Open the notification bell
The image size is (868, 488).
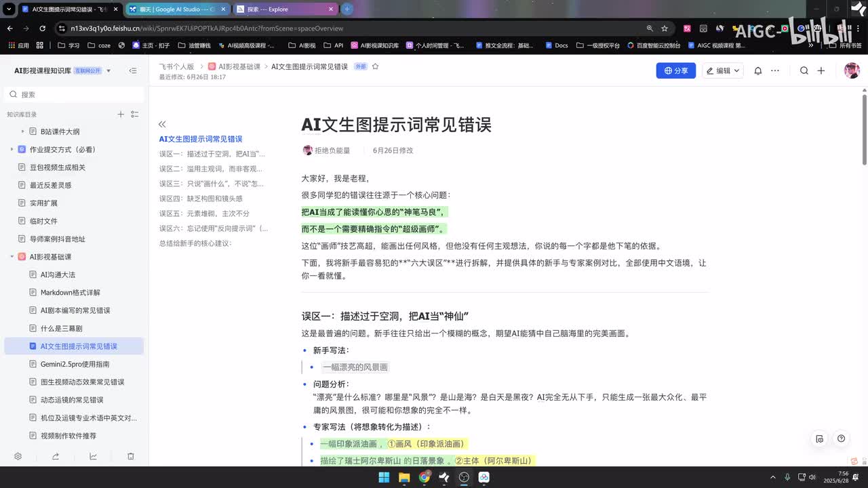point(758,70)
